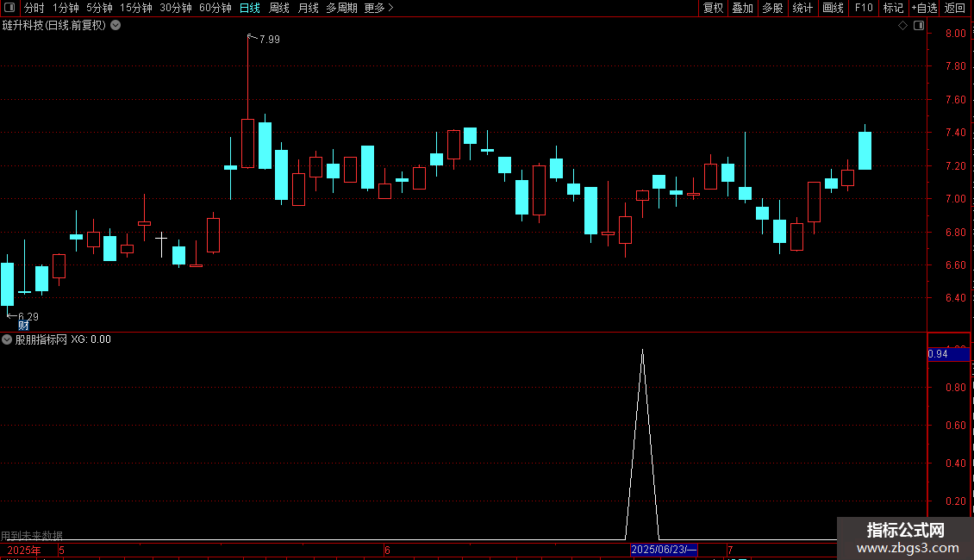This screenshot has width=974, height=560.
Task: Click the 复权 adjustment button
Action: [713, 8]
